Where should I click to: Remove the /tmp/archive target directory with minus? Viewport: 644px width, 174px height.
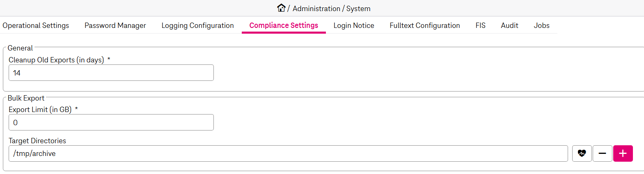(x=602, y=153)
